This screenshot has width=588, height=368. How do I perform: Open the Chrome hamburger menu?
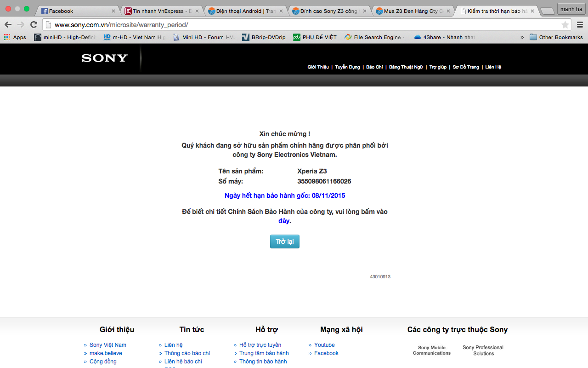coord(580,25)
